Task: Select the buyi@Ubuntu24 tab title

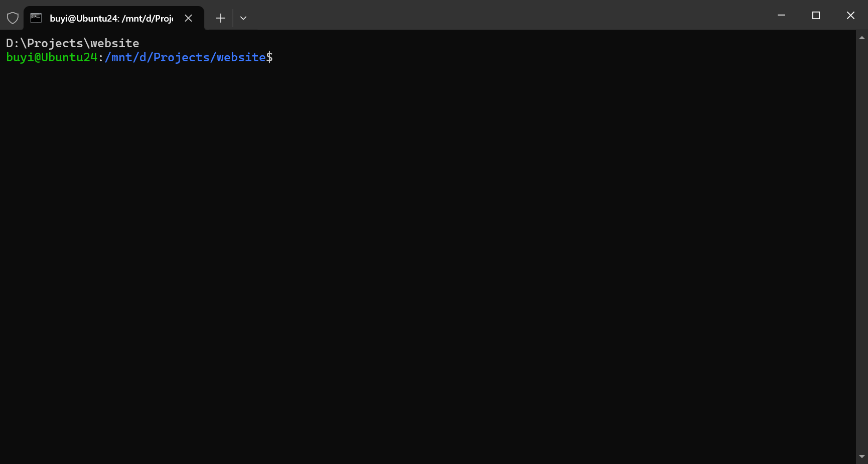Action: [111, 19]
